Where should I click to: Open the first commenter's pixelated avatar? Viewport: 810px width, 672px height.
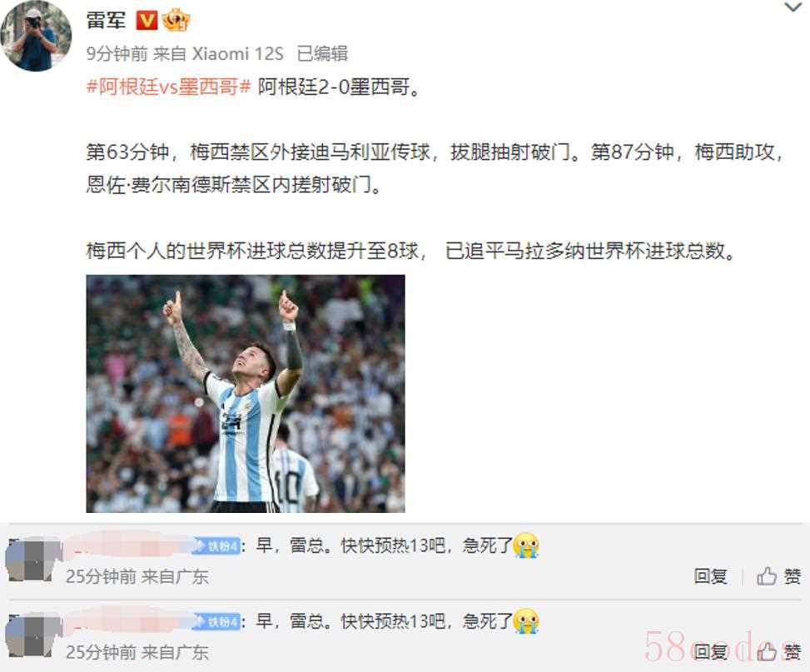click(32, 560)
